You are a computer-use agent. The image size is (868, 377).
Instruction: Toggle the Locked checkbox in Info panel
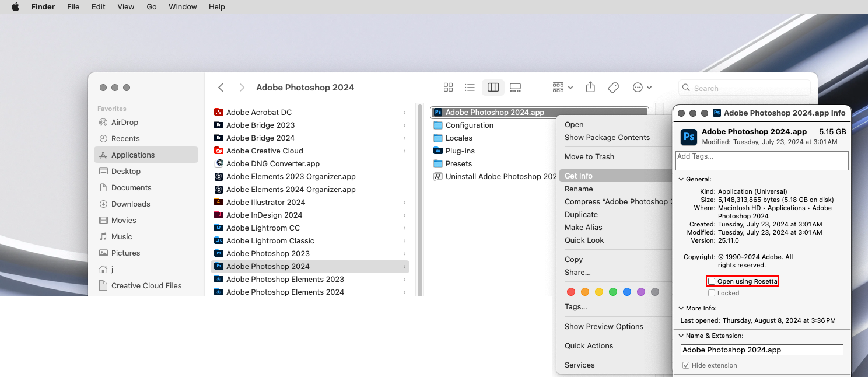pyautogui.click(x=710, y=293)
